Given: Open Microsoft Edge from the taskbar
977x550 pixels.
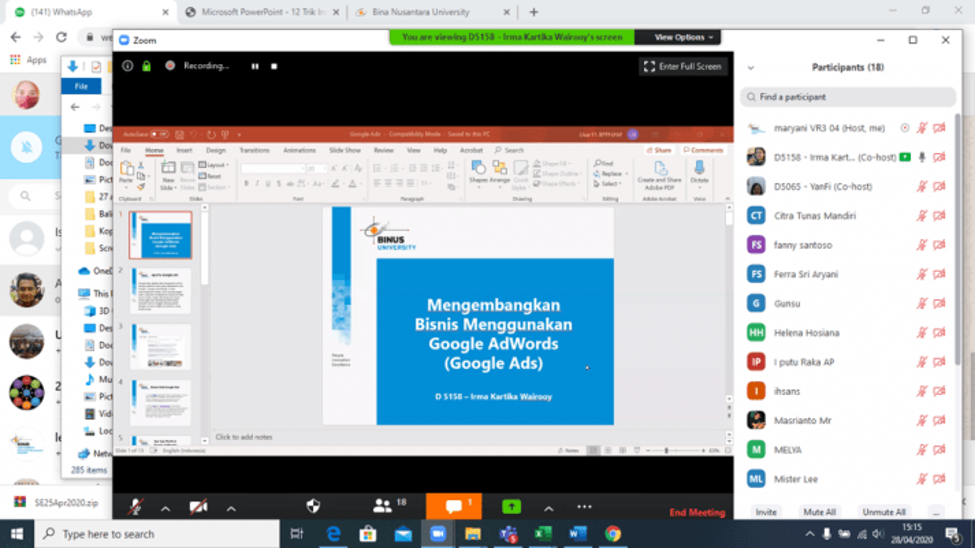Looking at the screenshot, I should pyautogui.click(x=333, y=534).
